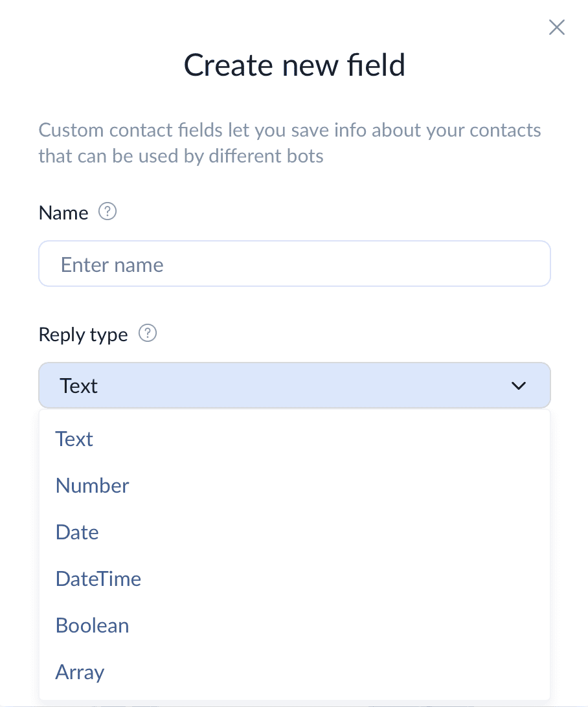Viewport: 588px width, 707px height.
Task: Choose the Boolean reply type
Action: pos(295,625)
